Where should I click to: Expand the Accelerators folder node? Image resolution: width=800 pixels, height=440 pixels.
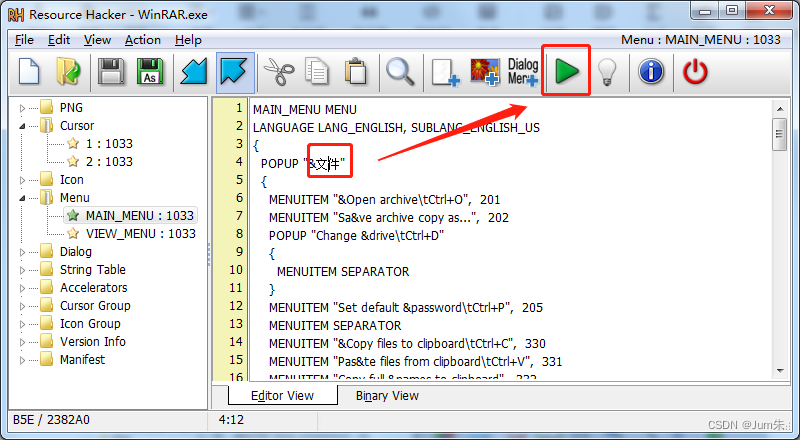point(22,288)
